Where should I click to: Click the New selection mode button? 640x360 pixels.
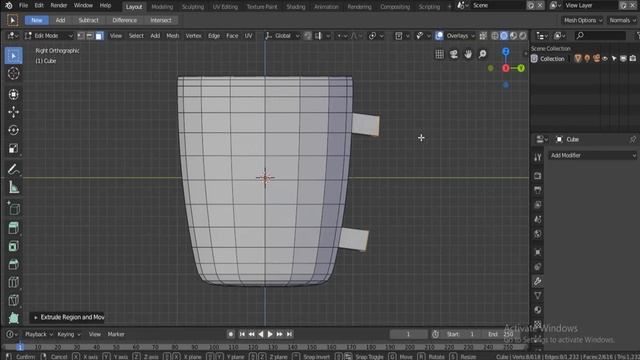37,20
